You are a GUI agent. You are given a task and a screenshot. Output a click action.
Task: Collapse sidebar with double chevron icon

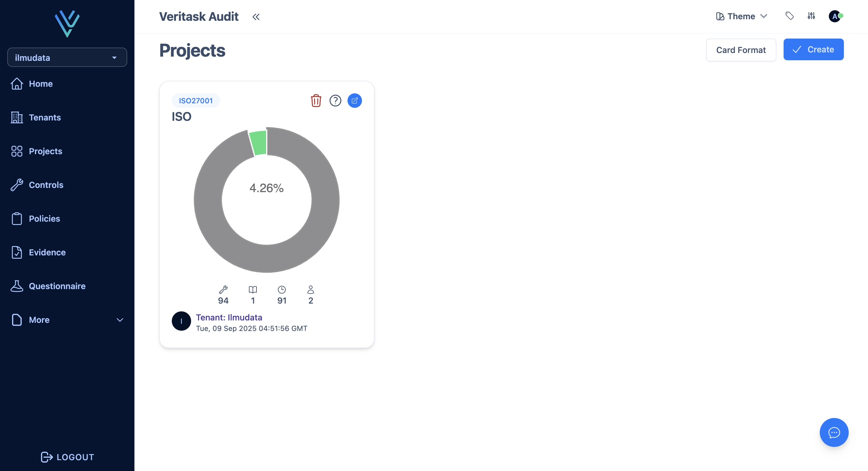pyautogui.click(x=256, y=17)
